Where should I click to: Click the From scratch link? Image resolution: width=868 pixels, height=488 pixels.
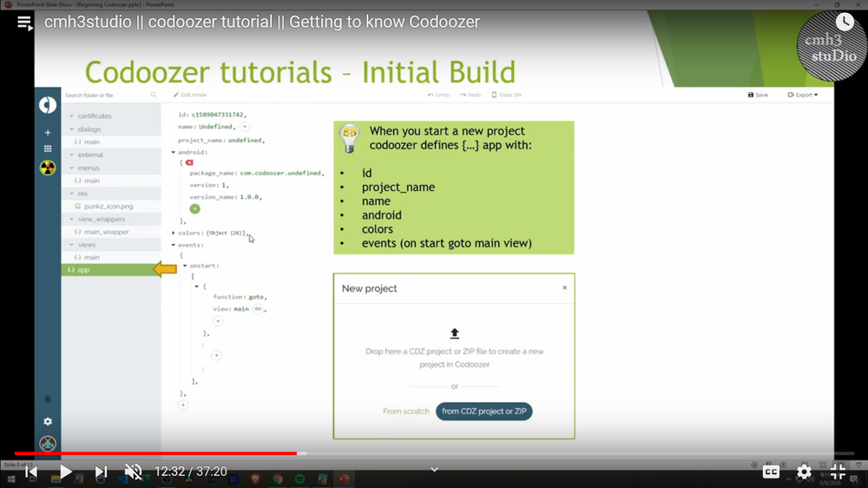click(x=405, y=411)
